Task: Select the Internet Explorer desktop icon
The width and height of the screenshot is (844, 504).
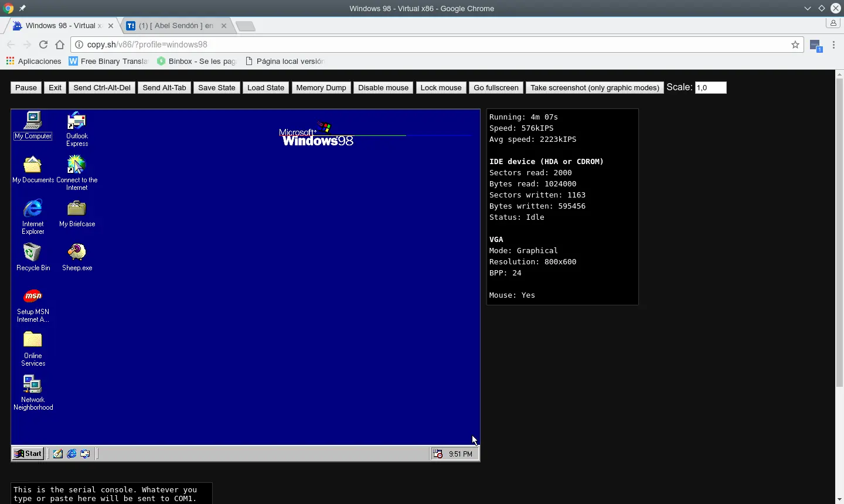Action: coord(33,217)
